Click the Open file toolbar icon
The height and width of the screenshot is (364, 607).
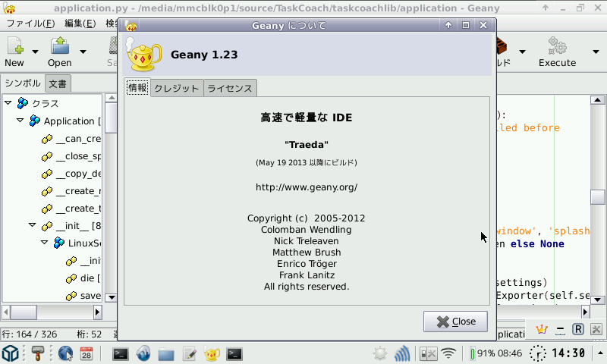tap(60, 45)
